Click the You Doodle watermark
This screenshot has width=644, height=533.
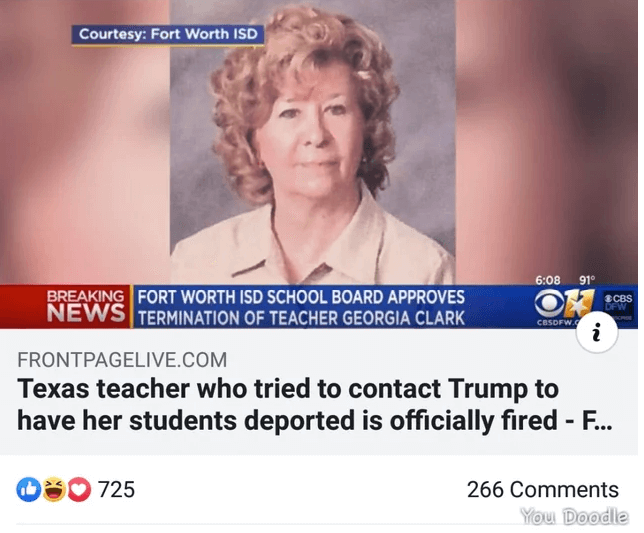pos(574,516)
